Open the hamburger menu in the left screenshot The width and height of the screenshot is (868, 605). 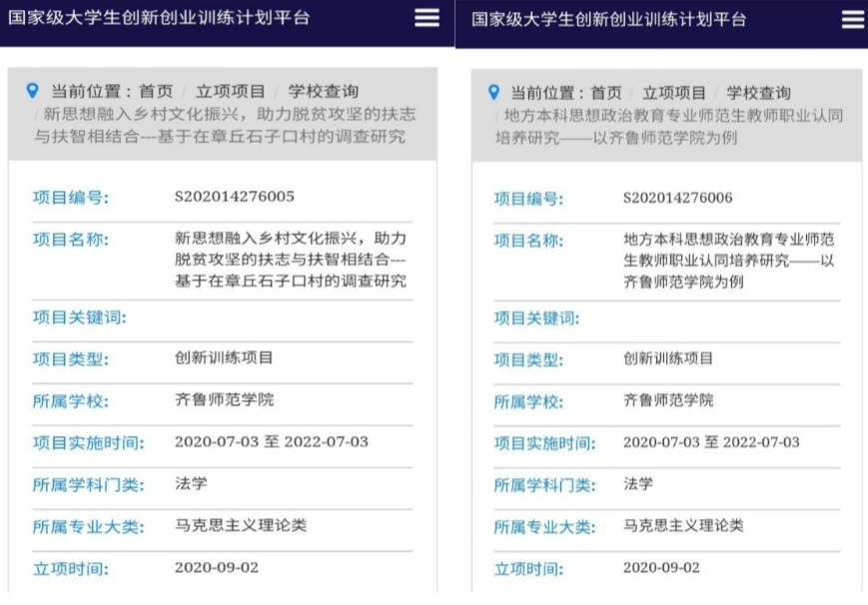tap(427, 18)
